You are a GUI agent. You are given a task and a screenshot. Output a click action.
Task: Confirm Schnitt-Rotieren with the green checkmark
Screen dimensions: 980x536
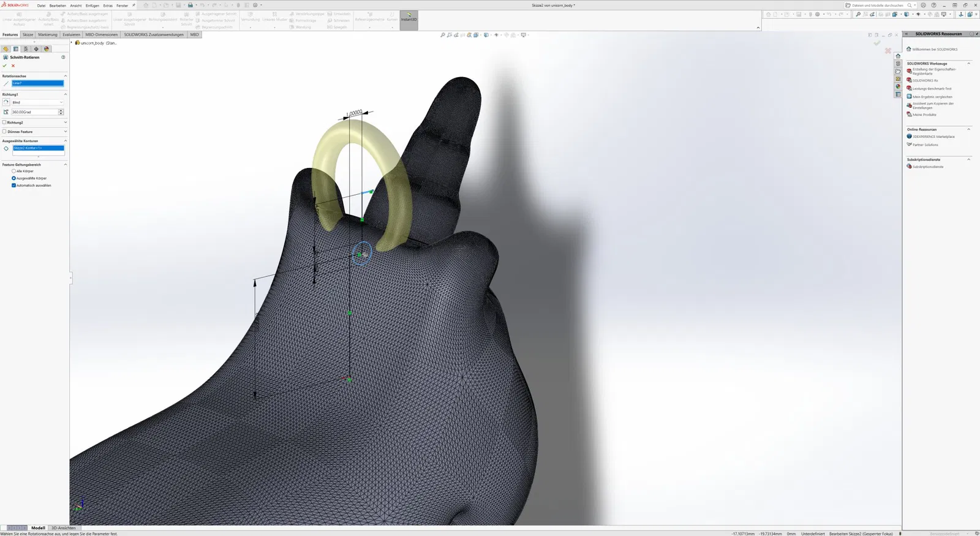click(x=5, y=66)
